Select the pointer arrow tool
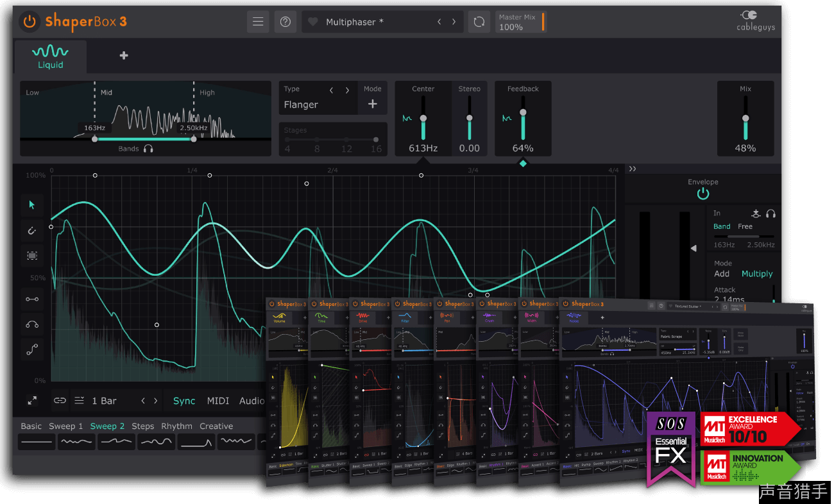The image size is (834, 504). pos(32,205)
